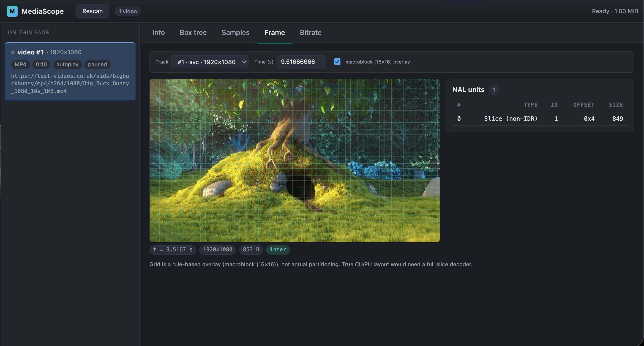Image resolution: width=644 pixels, height=346 pixels.
Task: Click the NAL units heading
Action: point(468,90)
